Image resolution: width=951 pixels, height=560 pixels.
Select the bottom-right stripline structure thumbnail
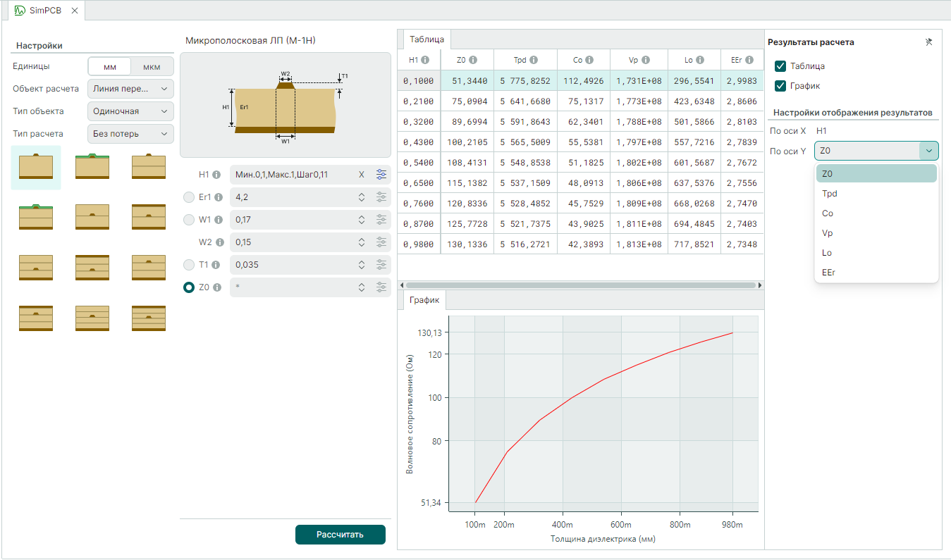[x=149, y=318]
